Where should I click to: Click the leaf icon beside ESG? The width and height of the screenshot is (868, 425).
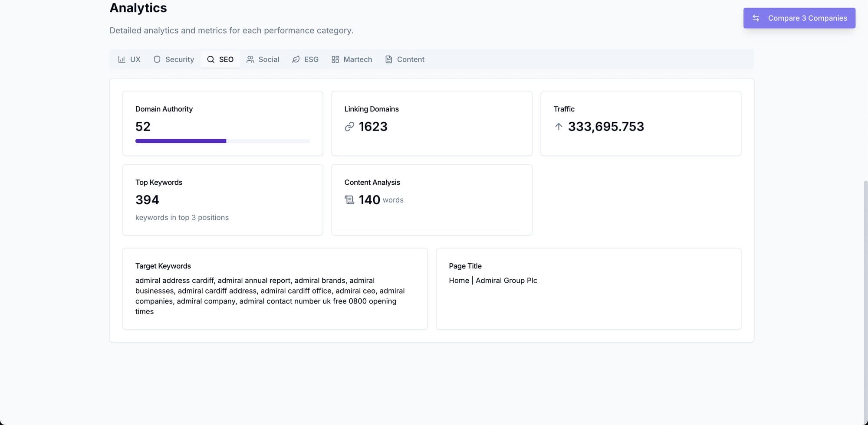(296, 59)
